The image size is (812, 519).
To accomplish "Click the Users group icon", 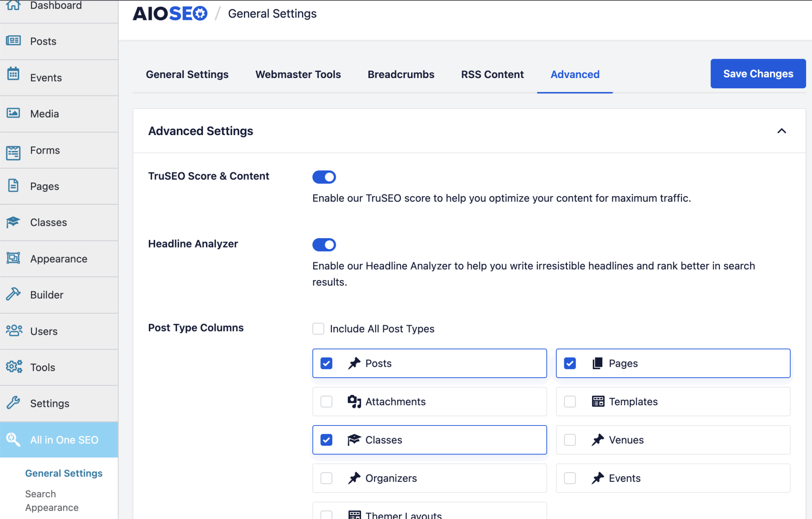I will pyautogui.click(x=14, y=330).
